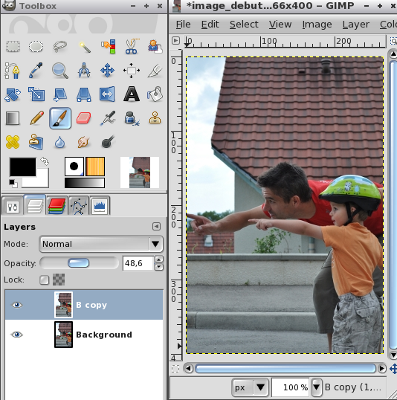This screenshot has width=397, height=400.
Task: Select the Pencil tool
Action: (36, 118)
